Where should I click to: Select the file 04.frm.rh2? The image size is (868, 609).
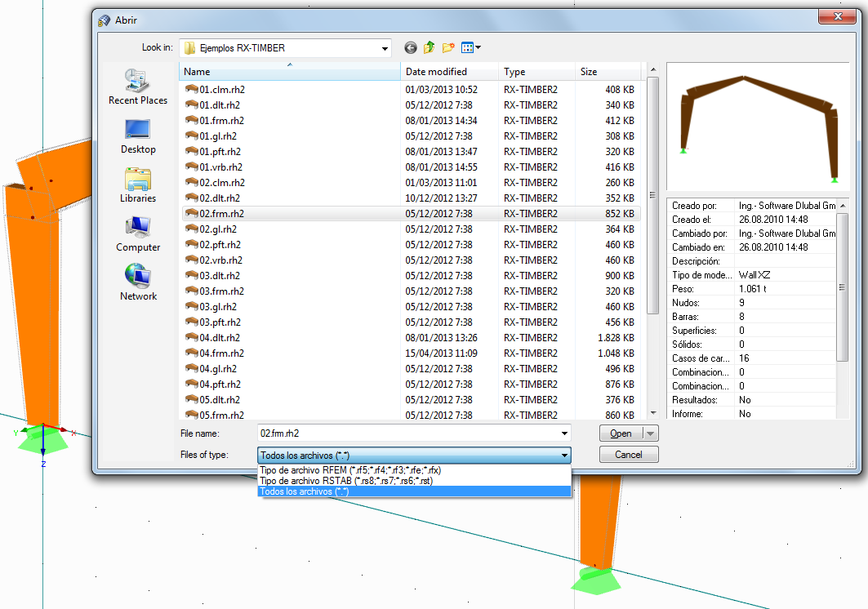[219, 353]
